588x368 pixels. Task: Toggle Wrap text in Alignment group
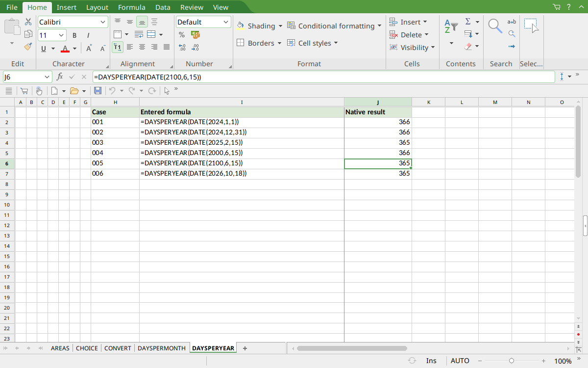pyautogui.click(x=139, y=34)
